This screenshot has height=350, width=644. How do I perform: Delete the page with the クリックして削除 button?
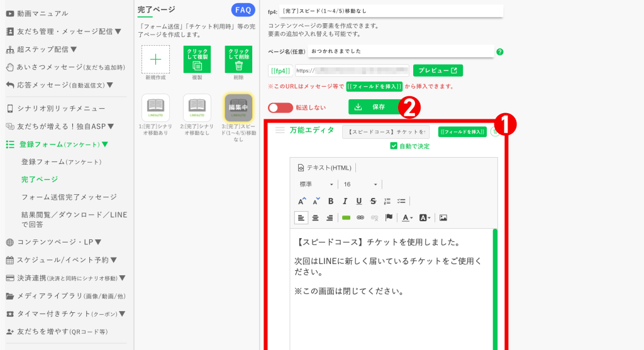coord(238,60)
